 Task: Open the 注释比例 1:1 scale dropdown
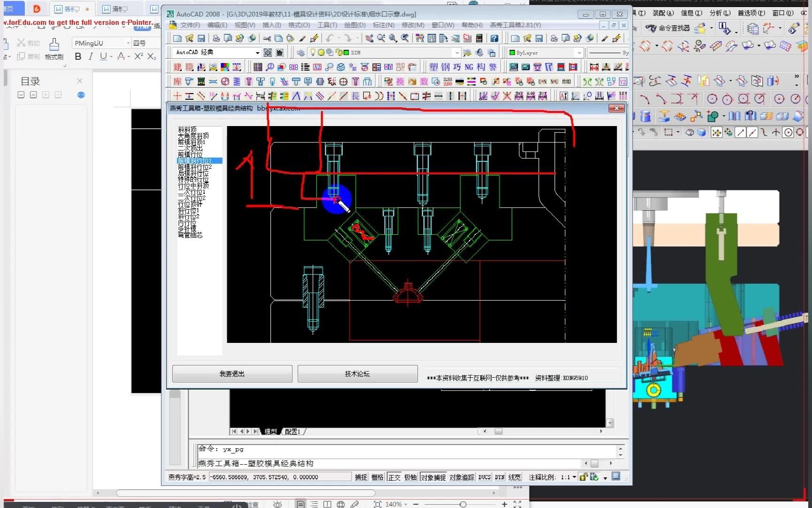click(574, 477)
